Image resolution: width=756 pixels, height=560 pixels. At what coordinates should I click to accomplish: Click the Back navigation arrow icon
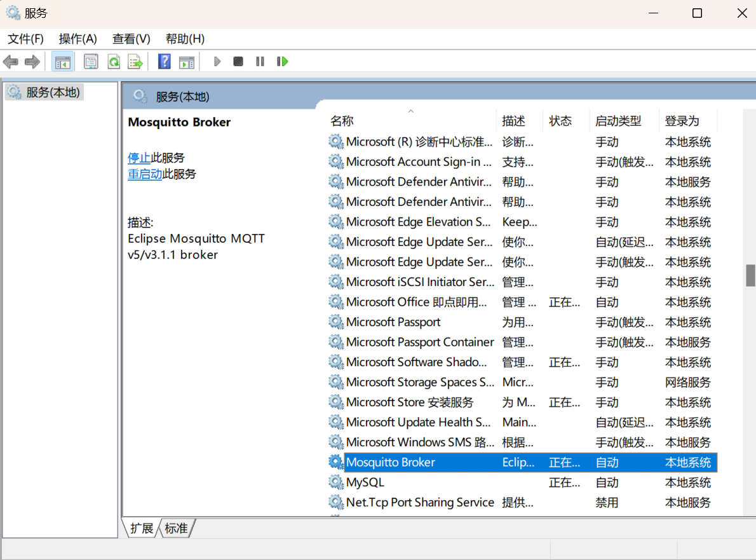tap(10, 61)
